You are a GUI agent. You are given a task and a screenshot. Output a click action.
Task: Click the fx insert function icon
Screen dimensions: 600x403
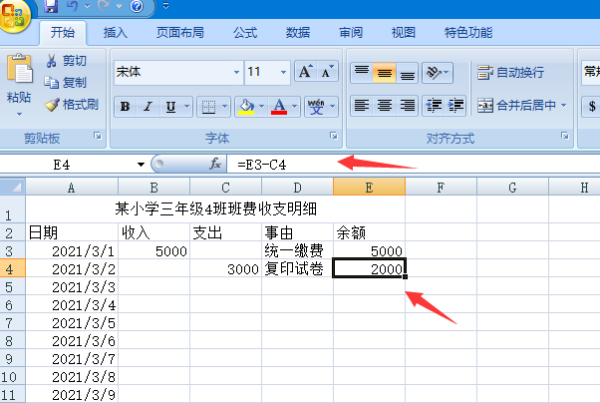click(x=215, y=164)
